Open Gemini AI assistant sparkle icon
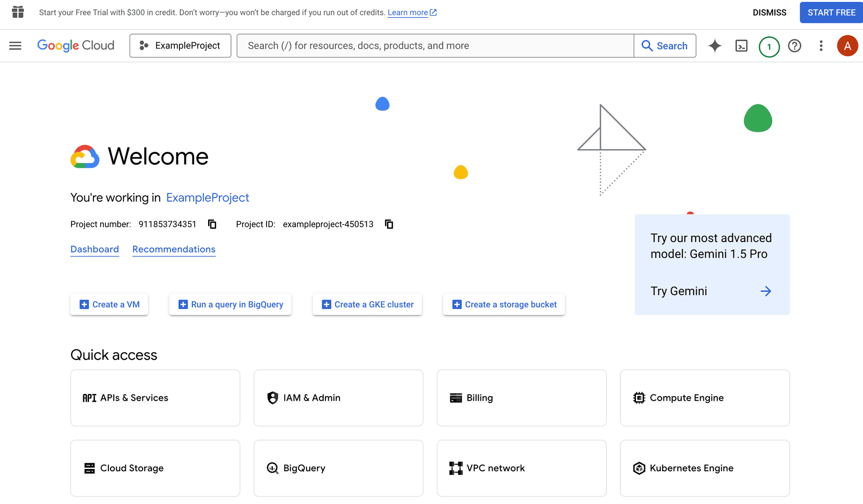This screenshot has height=504, width=863. [x=715, y=45]
